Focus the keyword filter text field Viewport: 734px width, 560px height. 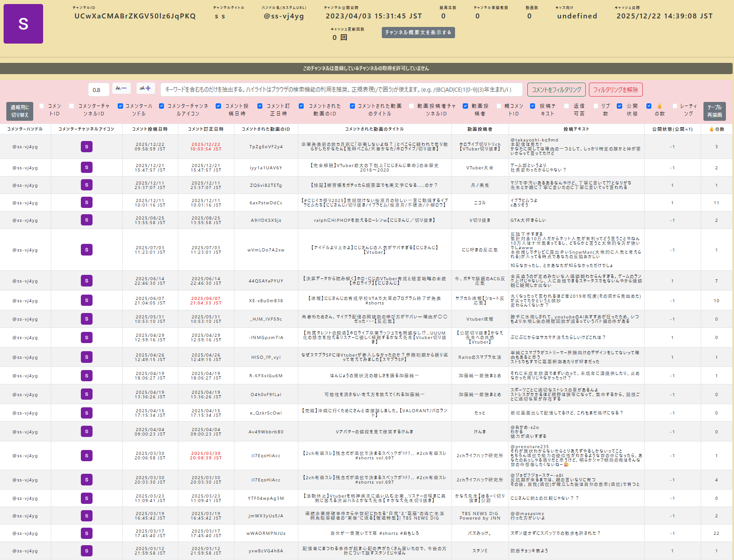342,90
